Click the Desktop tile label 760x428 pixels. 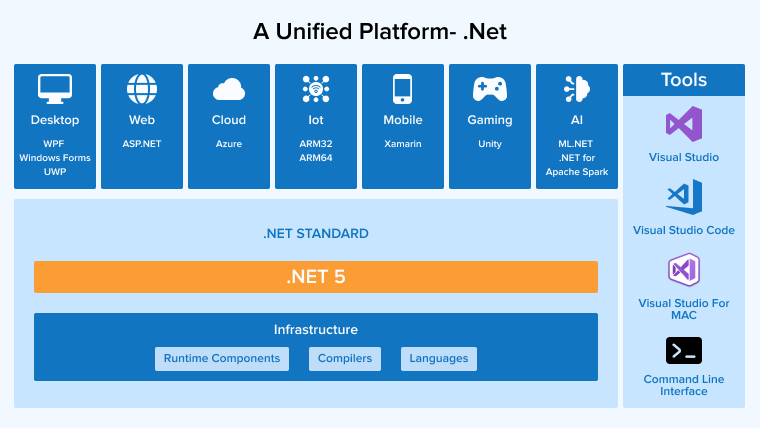point(55,120)
